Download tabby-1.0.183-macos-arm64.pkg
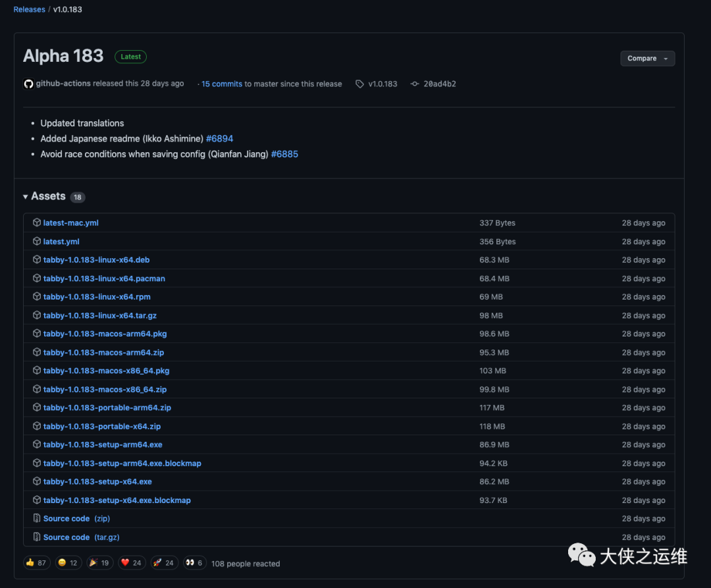Viewport: 711px width, 588px height. tap(105, 334)
